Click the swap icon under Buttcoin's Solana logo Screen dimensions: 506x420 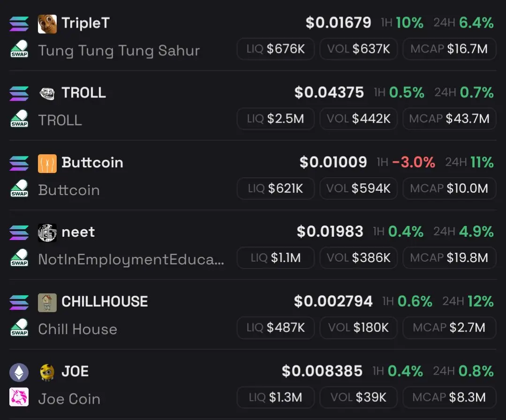coord(19,188)
